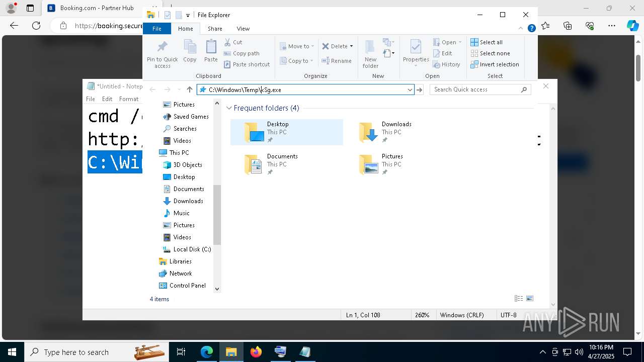Open Firefox from the taskbar
This screenshot has width=644, height=362.
[256, 352]
